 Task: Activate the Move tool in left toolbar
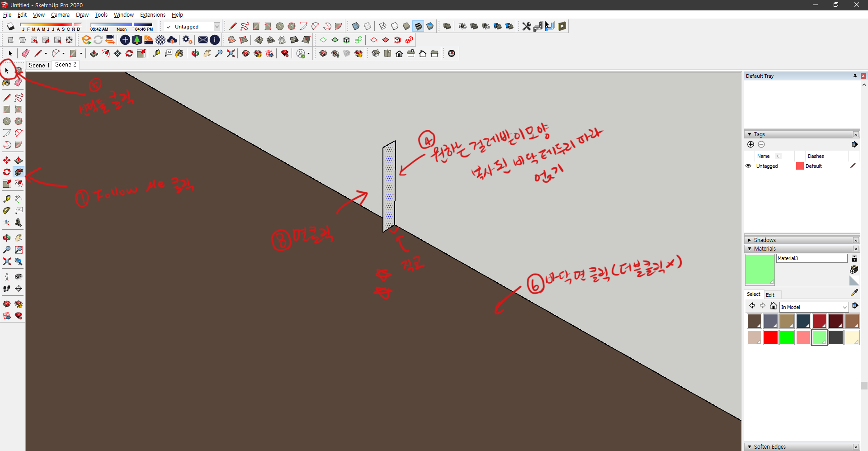pyautogui.click(x=7, y=160)
